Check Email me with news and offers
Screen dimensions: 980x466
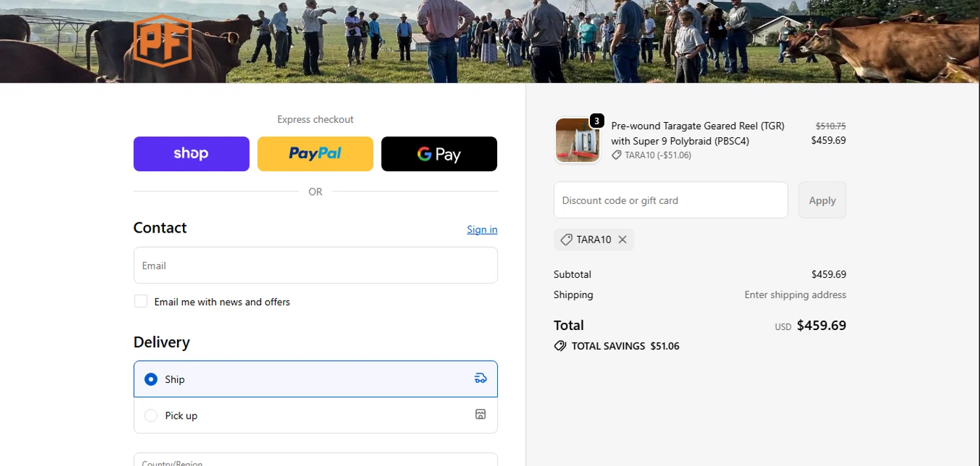tap(140, 301)
